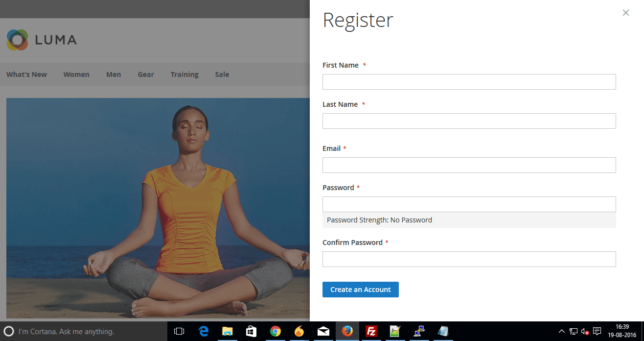
Task: Open Firefox from the taskbar
Action: pos(347,331)
